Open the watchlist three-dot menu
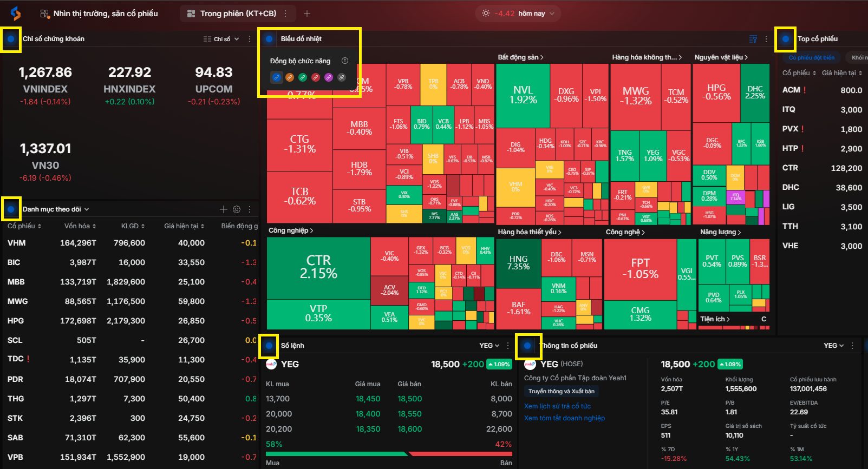This screenshot has width=868, height=469. (x=250, y=209)
